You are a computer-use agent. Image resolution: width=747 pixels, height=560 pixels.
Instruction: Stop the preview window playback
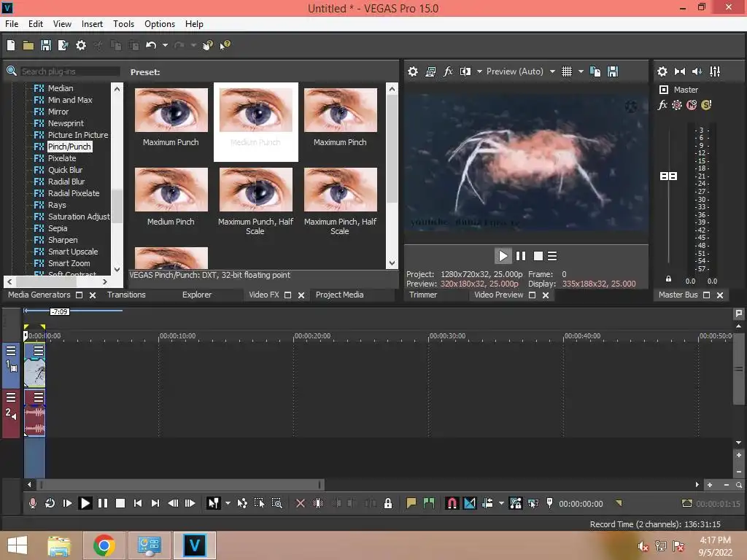[x=538, y=256]
